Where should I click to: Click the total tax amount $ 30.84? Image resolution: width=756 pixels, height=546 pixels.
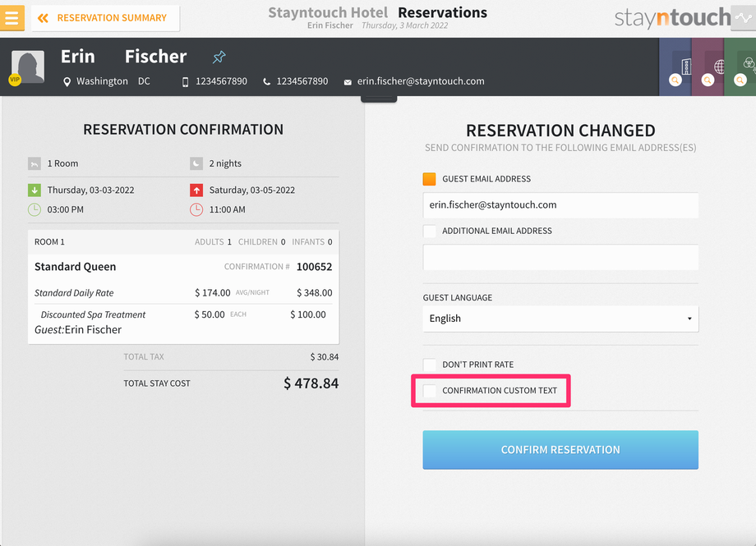[x=325, y=357]
